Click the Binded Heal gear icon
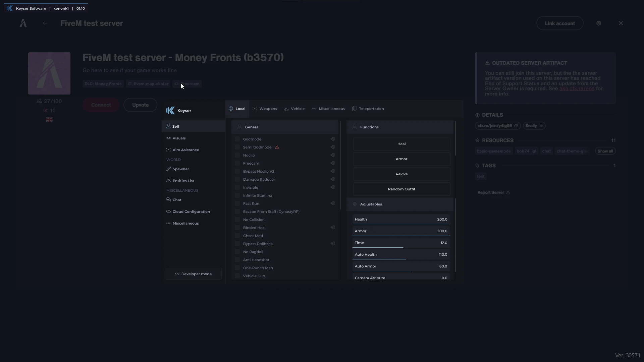 [333, 228]
